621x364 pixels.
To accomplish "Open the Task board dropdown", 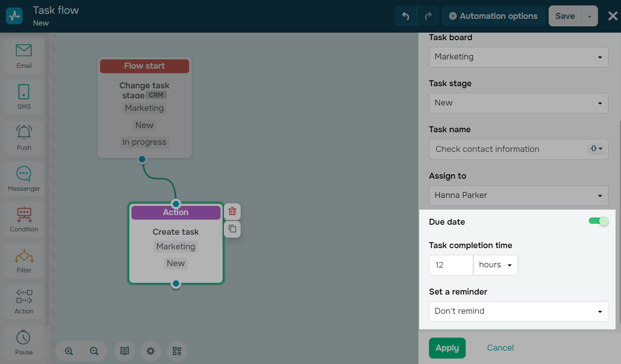I will tap(518, 57).
